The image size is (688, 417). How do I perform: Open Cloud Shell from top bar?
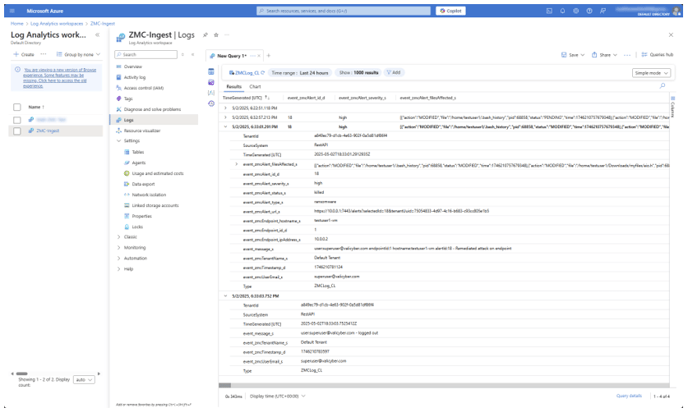point(549,11)
